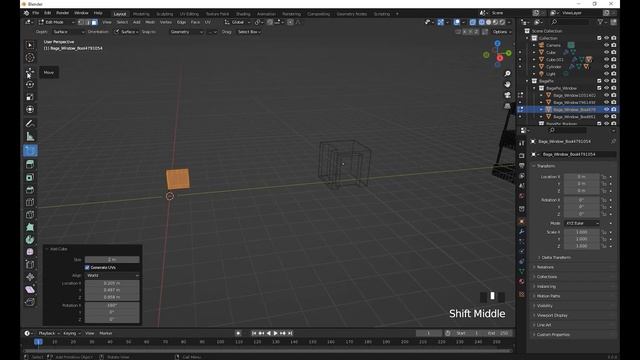The width and height of the screenshot is (640, 360).
Task: Open the Modifier properties wrench tab
Action: click(x=522, y=231)
